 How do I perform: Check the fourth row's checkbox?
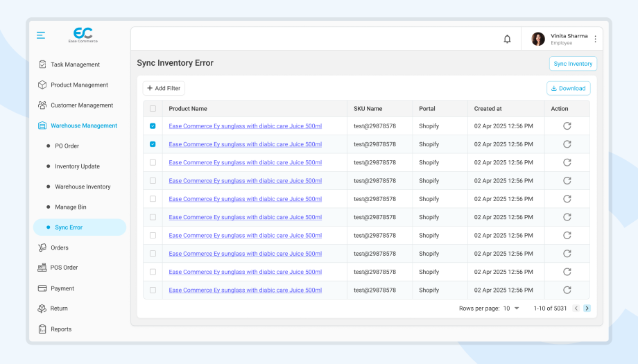pyautogui.click(x=153, y=180)
